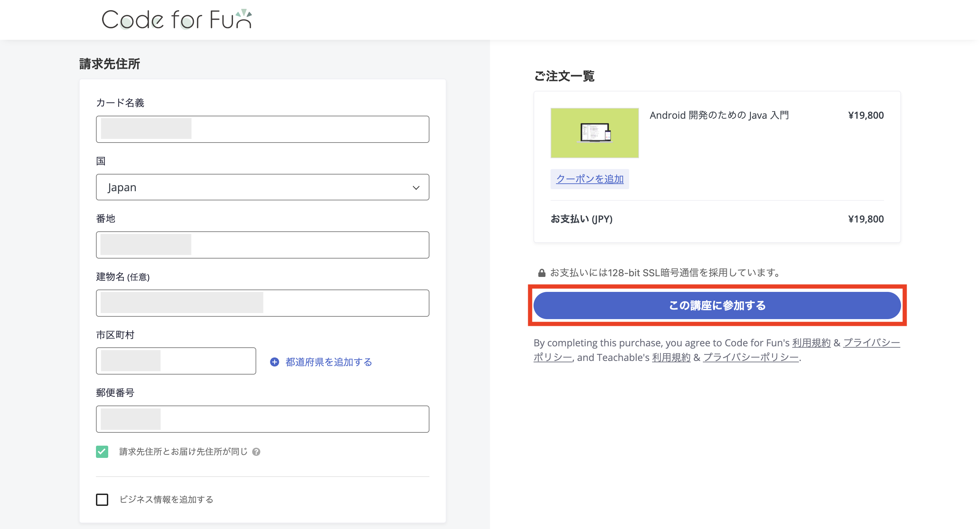Click the Android Java course thumbnail

(594, 133)
